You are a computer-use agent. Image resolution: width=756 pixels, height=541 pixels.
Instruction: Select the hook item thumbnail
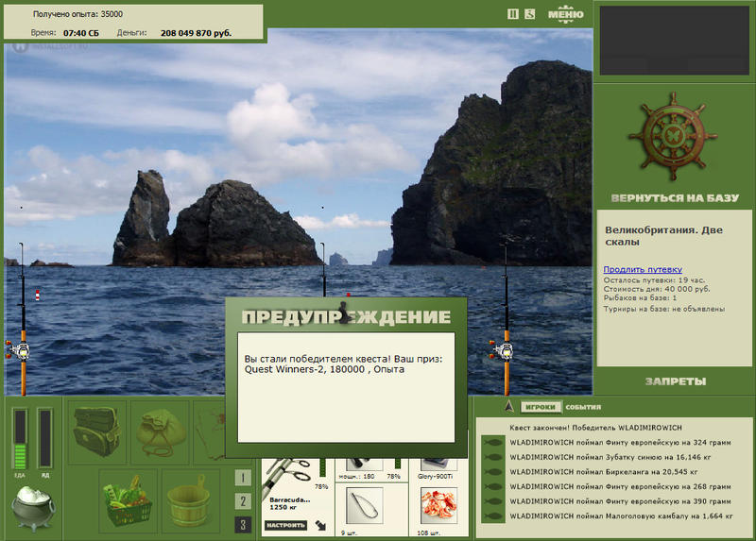click(365, 505)
